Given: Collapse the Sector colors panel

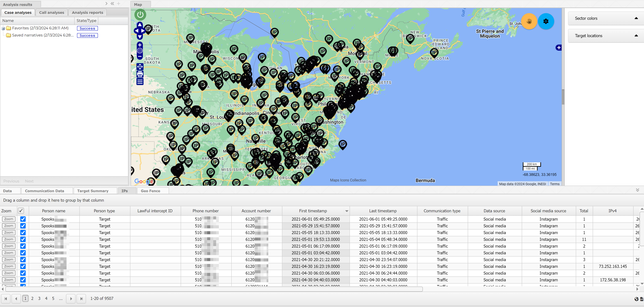Looking at the screenshot, I should [x=636, y=18].
